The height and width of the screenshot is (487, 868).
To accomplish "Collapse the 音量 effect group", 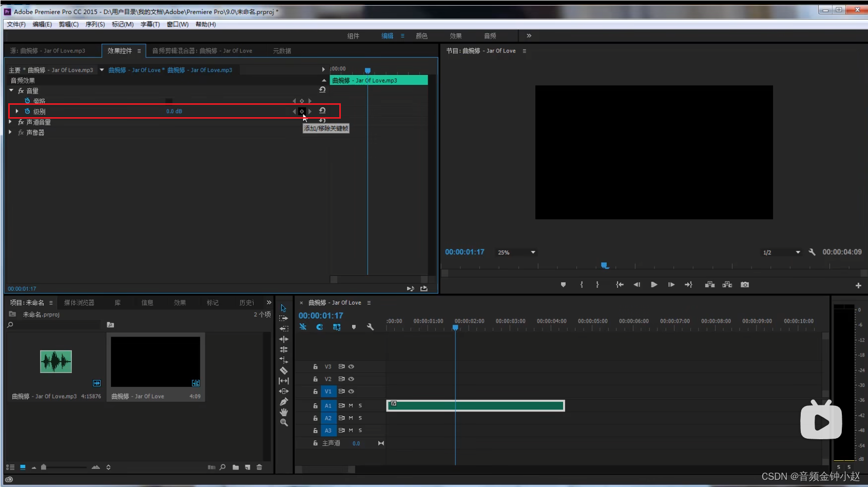I will [11, 90].
